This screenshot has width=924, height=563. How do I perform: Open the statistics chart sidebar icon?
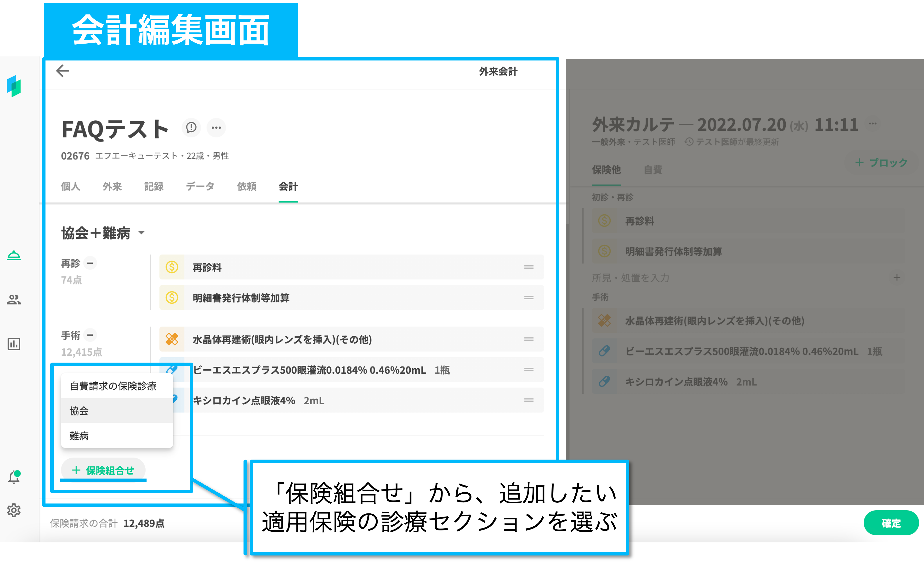[14, 344]
